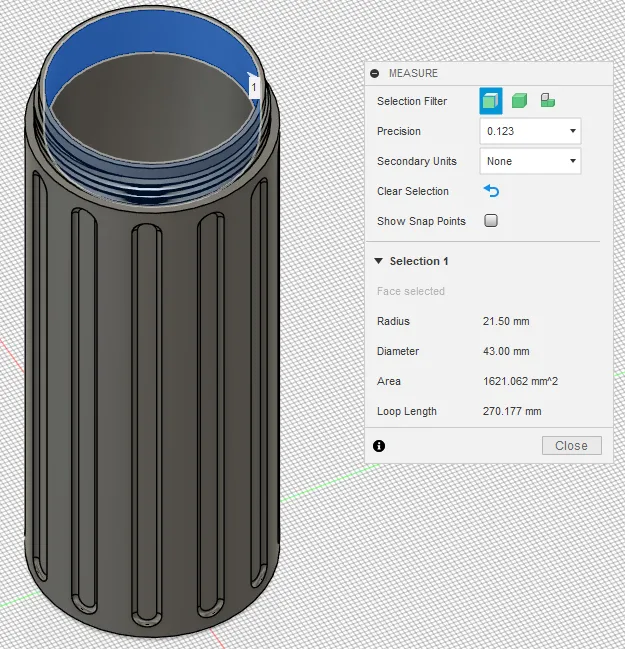Click the Close button
This screenshot has width=625, height=649.
(571, 446)
